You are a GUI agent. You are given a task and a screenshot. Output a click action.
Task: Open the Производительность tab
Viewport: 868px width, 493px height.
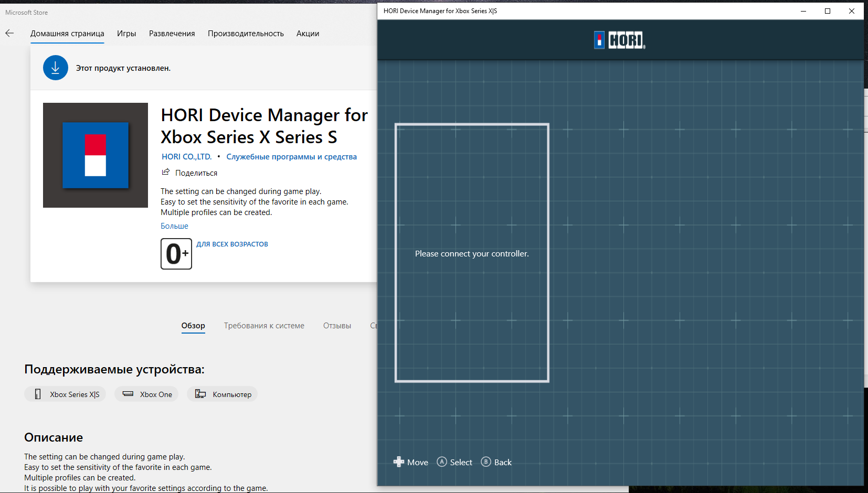click(x=246, y=34)
